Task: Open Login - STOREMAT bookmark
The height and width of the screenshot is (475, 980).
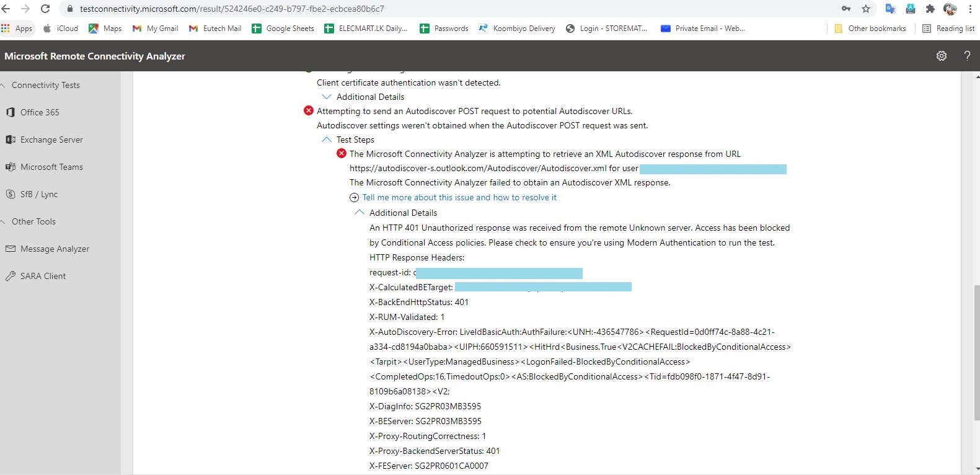Action: point(607,29)
